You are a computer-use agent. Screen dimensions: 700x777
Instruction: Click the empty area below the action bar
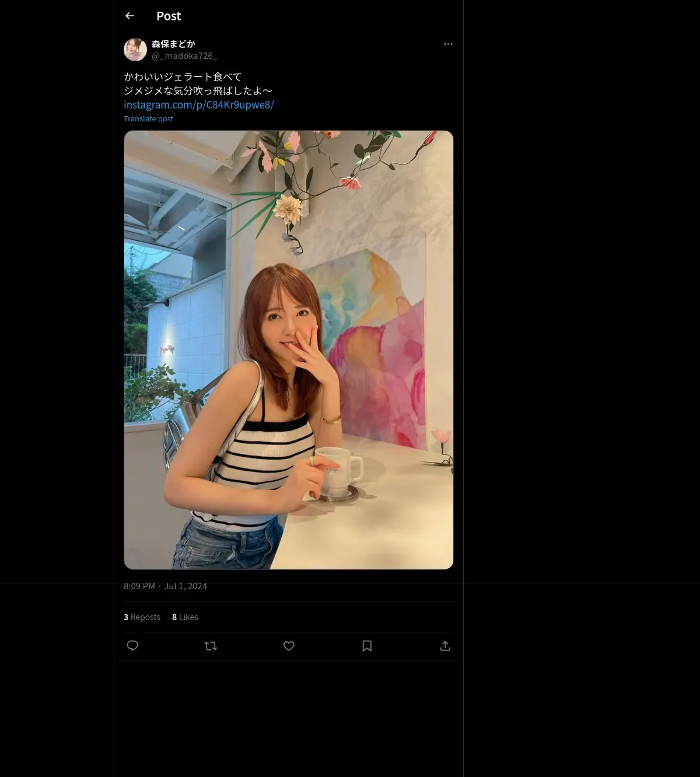(x=289, y=717)
